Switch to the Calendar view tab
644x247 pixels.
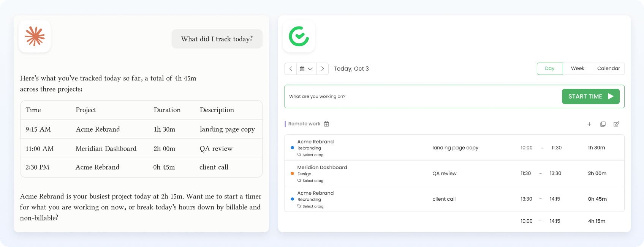(x=608, y=69)
